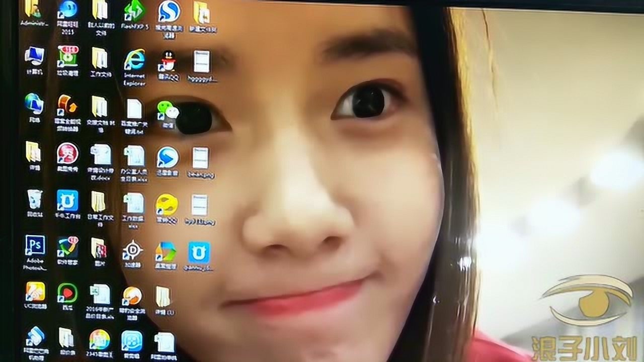Launch the orange globe security browser icon
The width and height of the screenshot is (644, 362).
point(132,297)
